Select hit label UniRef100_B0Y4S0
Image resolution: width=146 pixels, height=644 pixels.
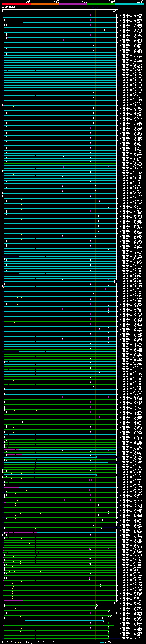tap(131, 371)
